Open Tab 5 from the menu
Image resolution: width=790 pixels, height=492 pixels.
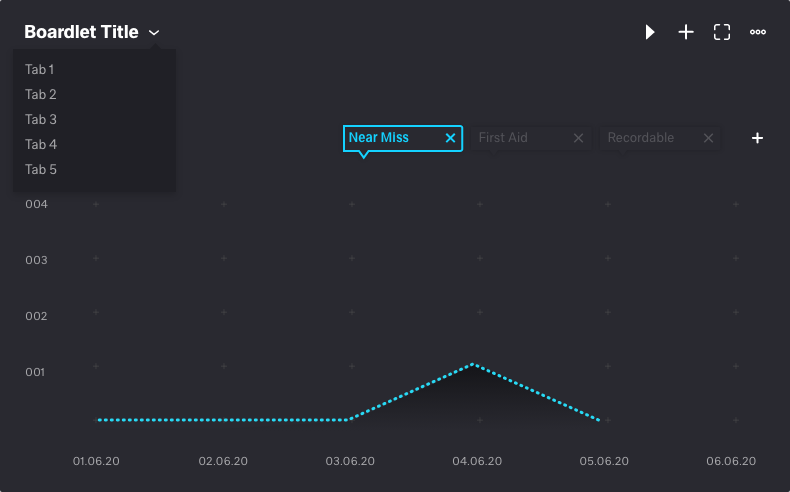click(x=41, y=169)
